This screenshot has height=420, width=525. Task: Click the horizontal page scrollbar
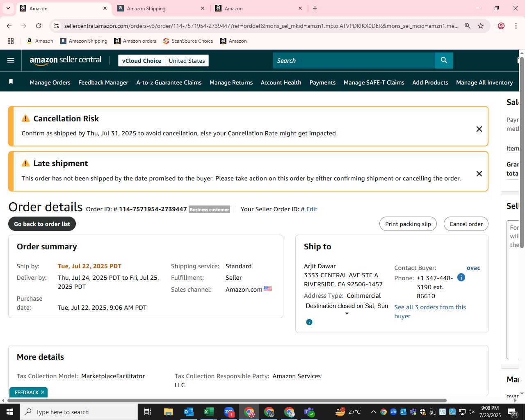click(x=227, y=400)
